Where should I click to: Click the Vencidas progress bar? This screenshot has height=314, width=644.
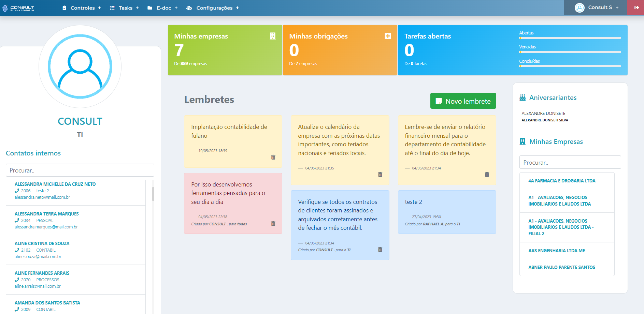pyautogui.click(x=570, y=52)
